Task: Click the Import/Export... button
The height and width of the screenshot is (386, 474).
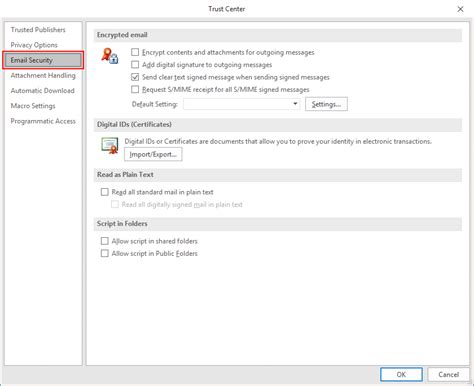Action: click(153, 154)
